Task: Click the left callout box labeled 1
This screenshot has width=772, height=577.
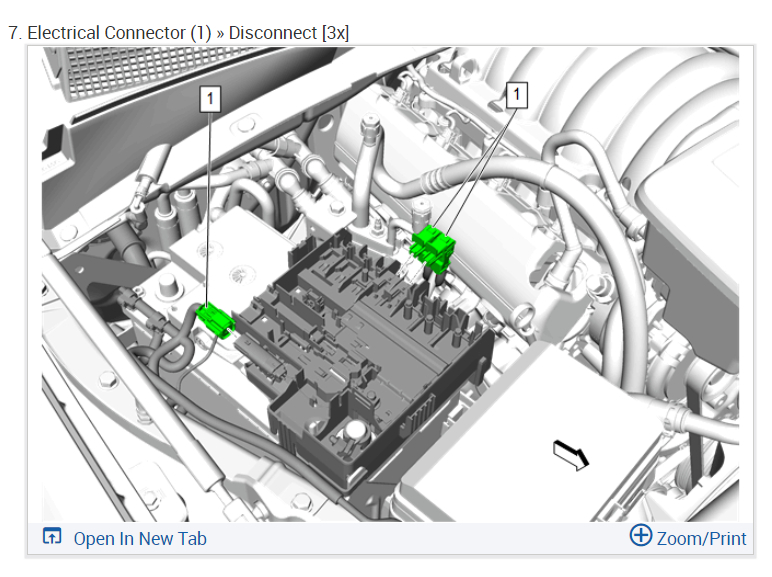Action: tap(210, 98)
